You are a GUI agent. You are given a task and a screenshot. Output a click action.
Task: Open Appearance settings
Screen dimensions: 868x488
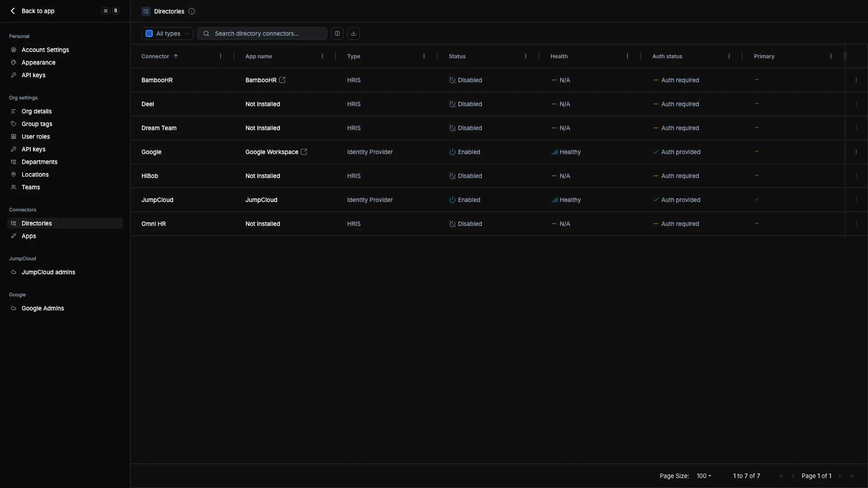(x=65, y=62)
